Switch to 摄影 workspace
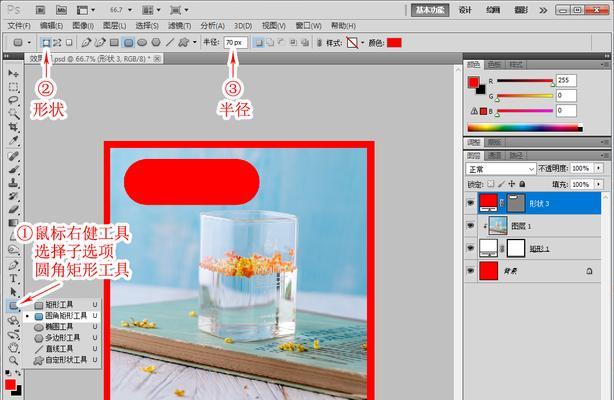This screenshot has width=614, height=400. click(x=521, y=10)
